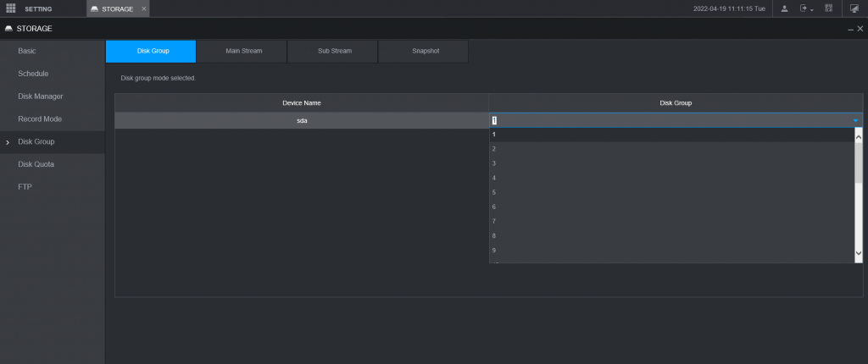Screen dimensions: 868x364
Task: Open the QR code icon
Action: click(x=828, y=8)
